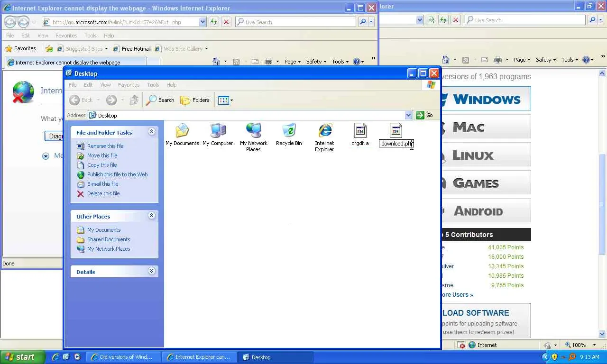Open the Help menu in Desktop window
This screenshot has height=364, width=607.
[x=171, y=85]
